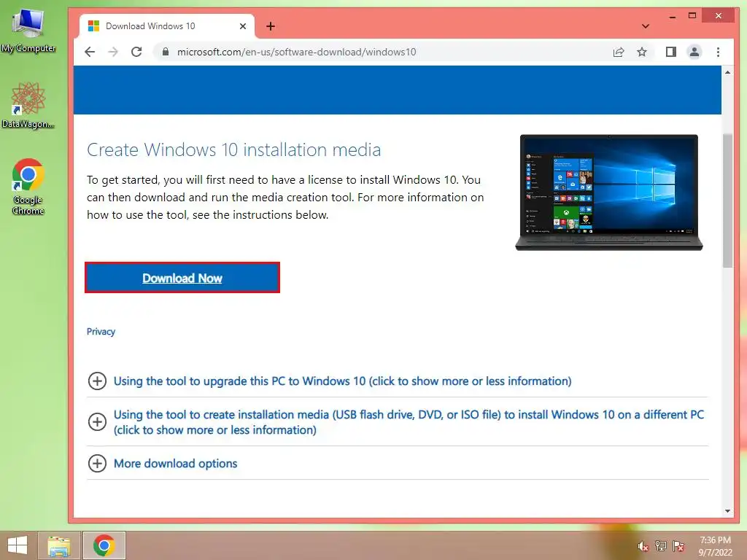Open File Explorer from the taskbar

[59, 545]
